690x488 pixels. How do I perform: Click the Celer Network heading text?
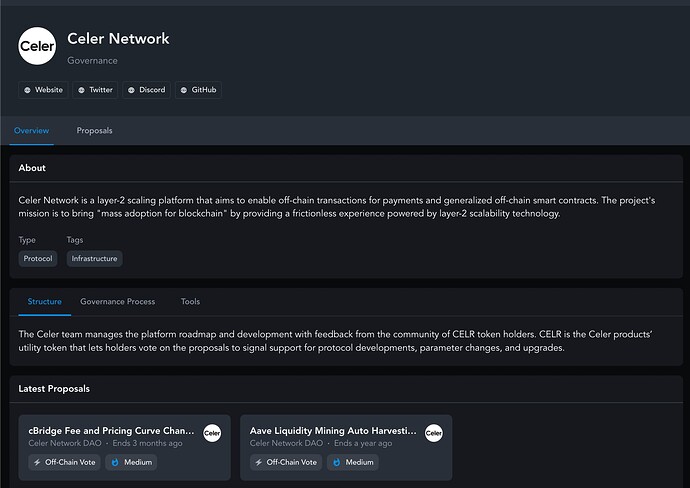(118, 39)
